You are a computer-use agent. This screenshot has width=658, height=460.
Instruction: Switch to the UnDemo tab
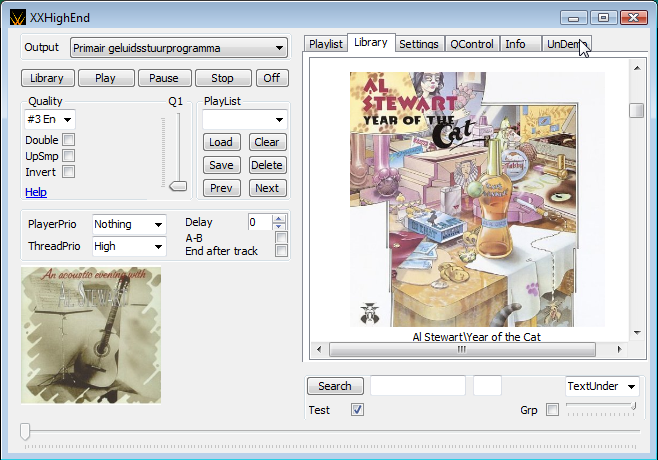(567, 44)
